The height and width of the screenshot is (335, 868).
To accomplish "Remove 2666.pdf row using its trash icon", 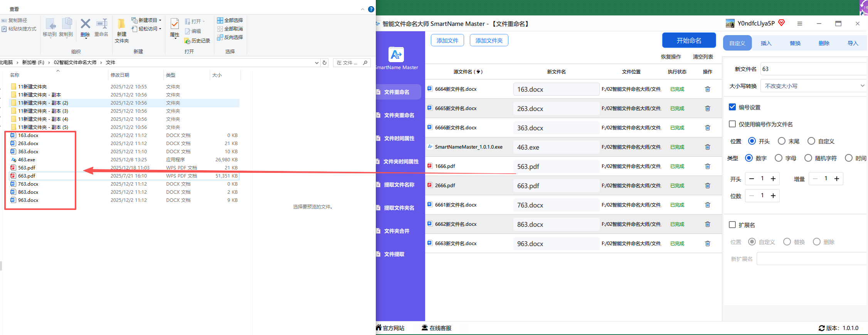I will [x=708, y=186].
